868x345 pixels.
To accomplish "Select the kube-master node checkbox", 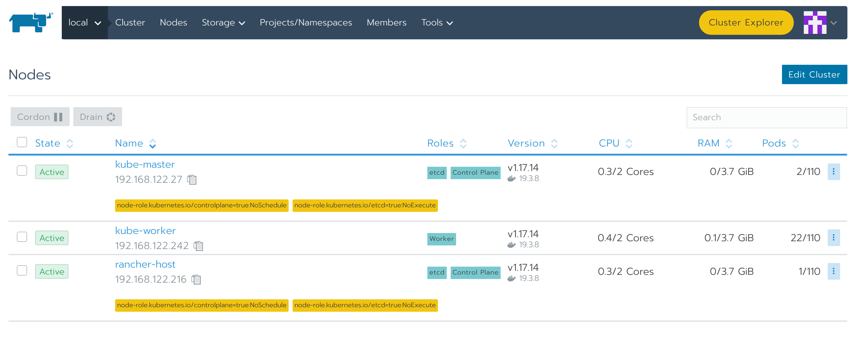I will click(22, 171).
